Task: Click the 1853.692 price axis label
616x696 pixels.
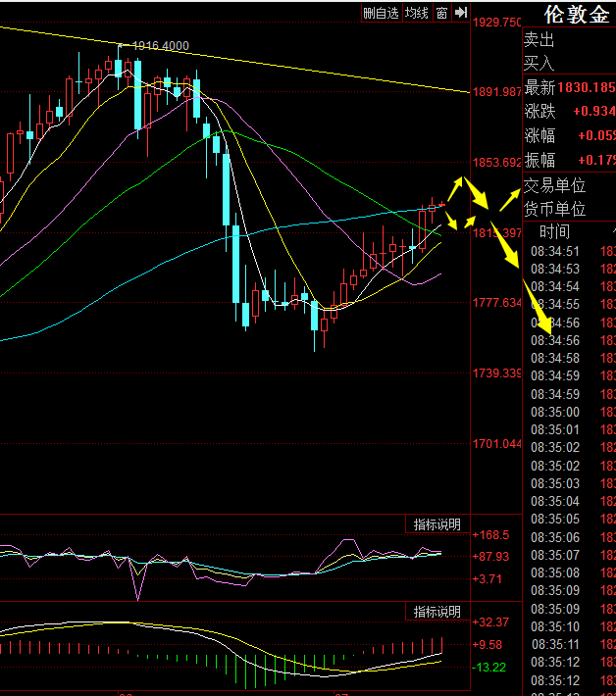Action: (x=497, y=163)
